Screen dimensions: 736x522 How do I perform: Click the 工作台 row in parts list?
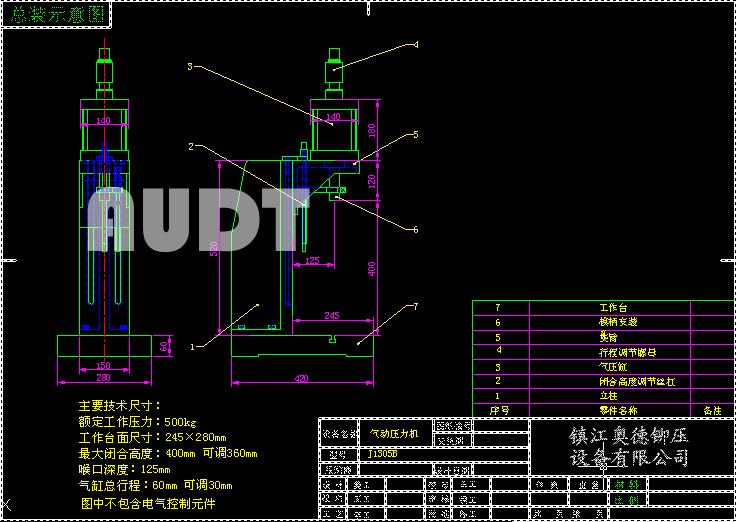click(612, 308)
